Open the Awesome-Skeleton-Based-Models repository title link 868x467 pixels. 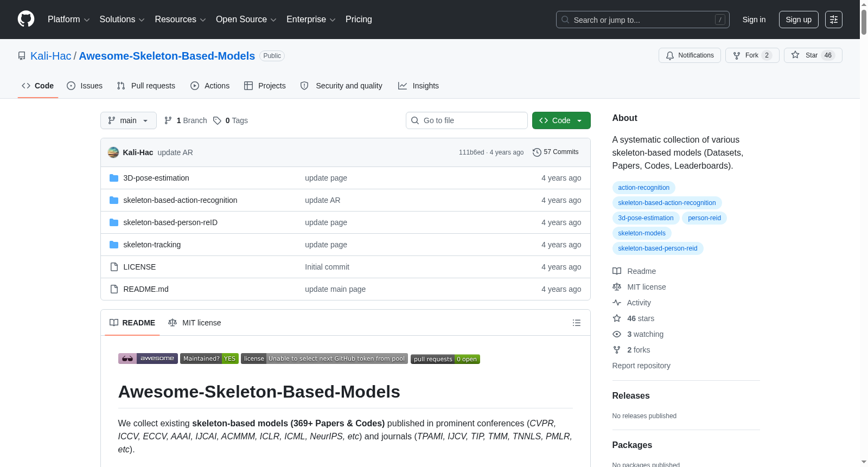tap(167, 56)
